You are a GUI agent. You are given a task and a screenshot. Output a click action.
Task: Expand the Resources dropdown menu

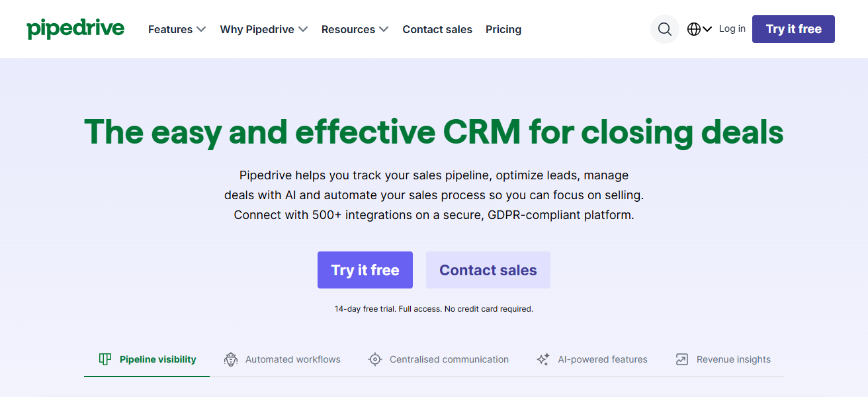[x=355, y=29]
